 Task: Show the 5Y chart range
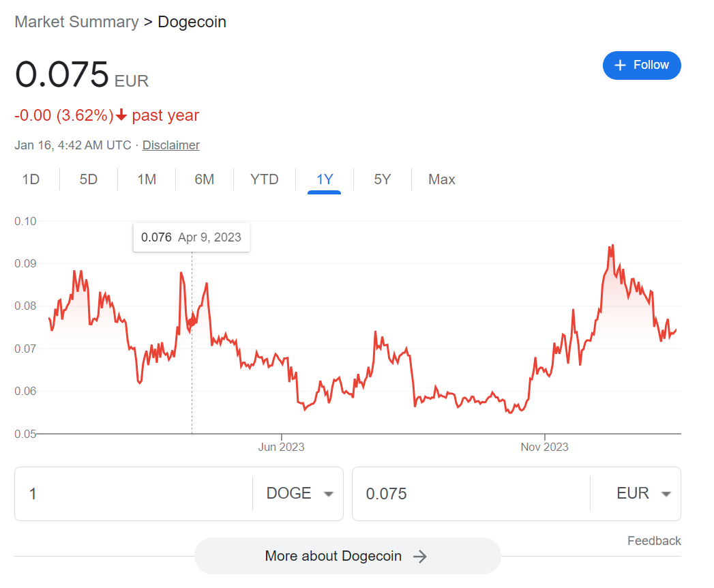pyautogui.click(x=383, y=179)
